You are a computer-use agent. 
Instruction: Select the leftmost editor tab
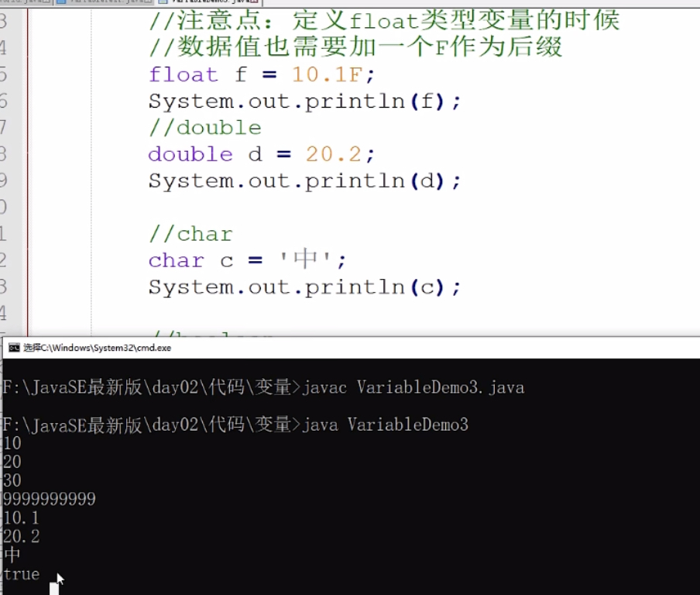[x=26, y=2]
